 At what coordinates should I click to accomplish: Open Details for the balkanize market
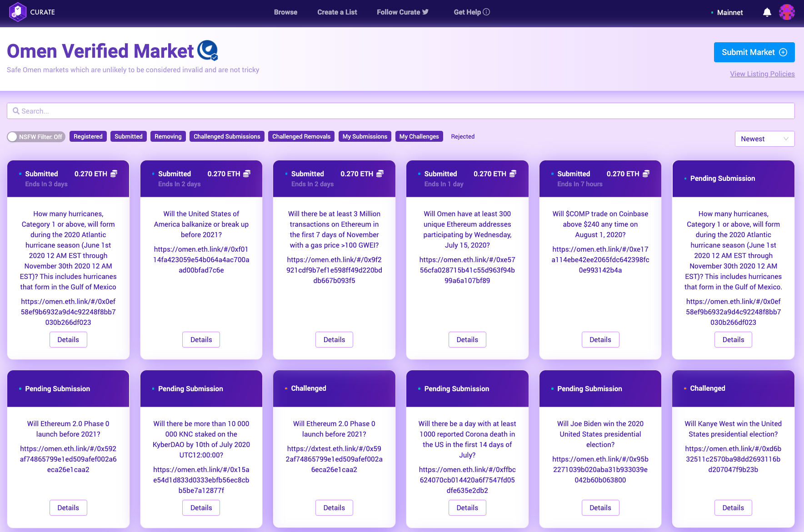click(x=201, y=340)
